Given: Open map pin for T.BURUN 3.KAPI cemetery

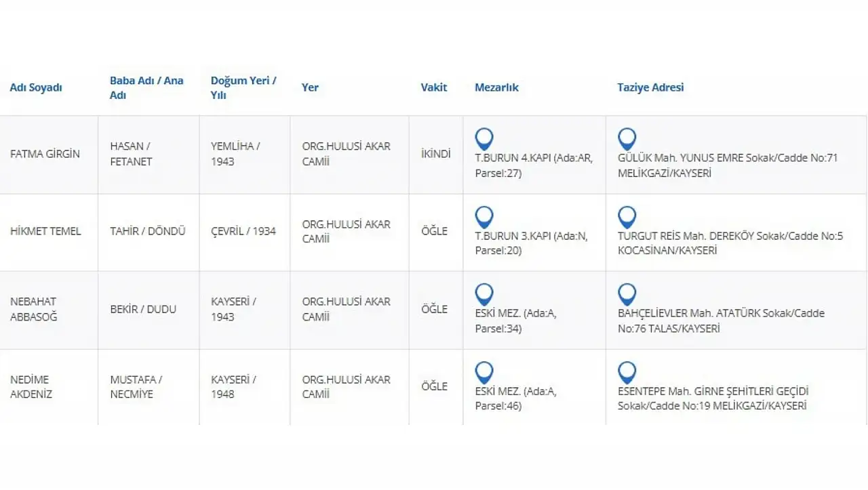Looking at the screenshot, I should coord(484,217).
